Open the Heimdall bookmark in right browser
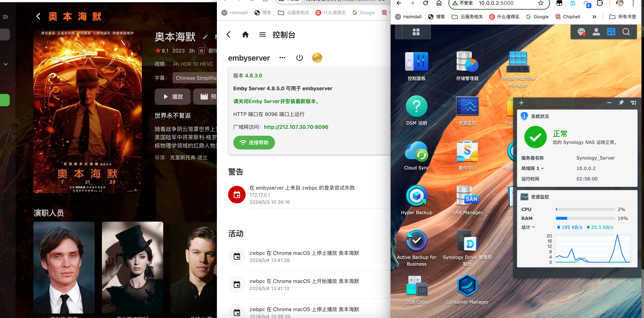This screenshot has height=318, width=644. coord(408,17)
